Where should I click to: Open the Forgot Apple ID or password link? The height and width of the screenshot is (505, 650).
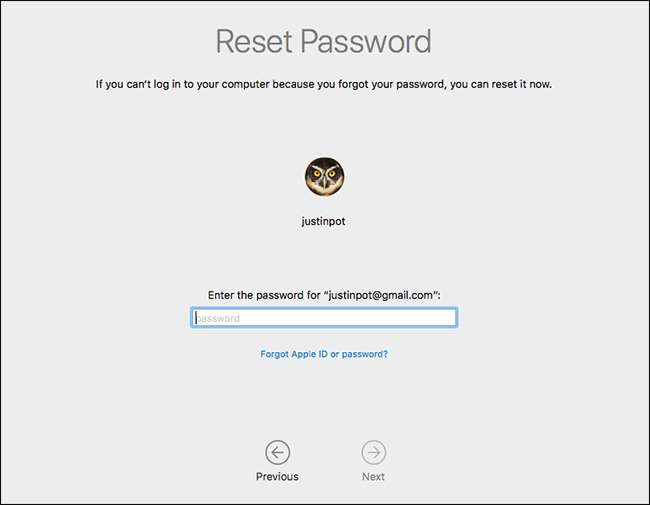324,354
